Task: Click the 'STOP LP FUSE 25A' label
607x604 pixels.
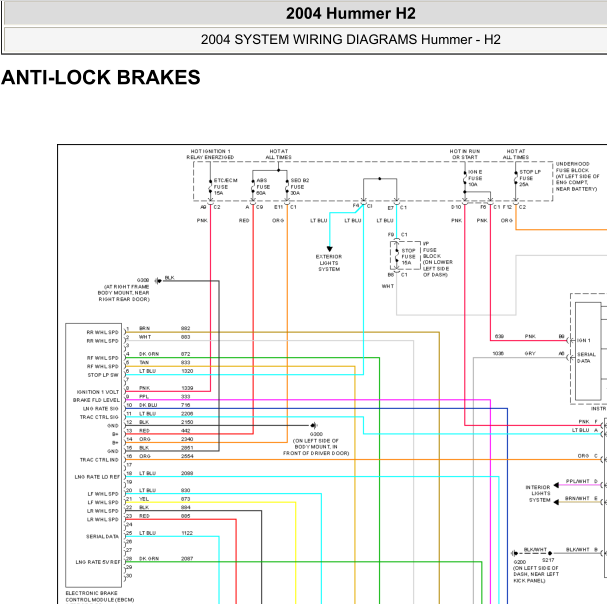Action: pyautogui.click(x=530, y=178)
